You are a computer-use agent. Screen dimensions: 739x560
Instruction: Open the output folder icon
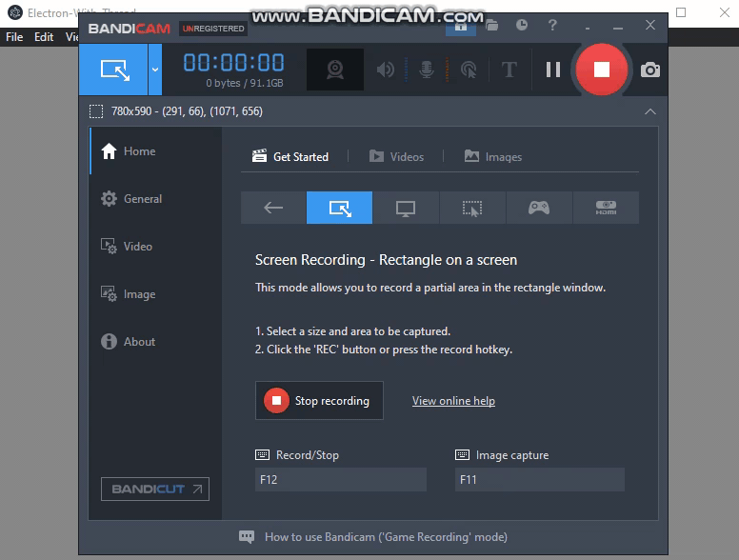[x=491, y=25]
